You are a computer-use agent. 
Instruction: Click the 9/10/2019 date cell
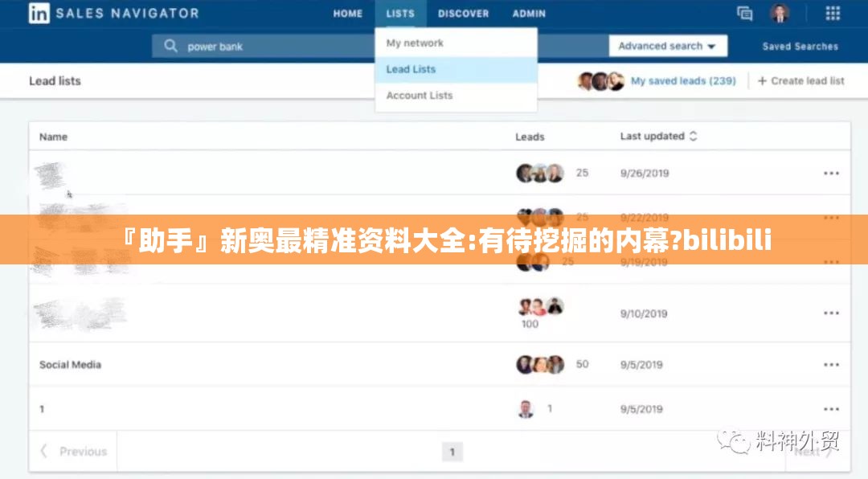(x=644, y=313)
